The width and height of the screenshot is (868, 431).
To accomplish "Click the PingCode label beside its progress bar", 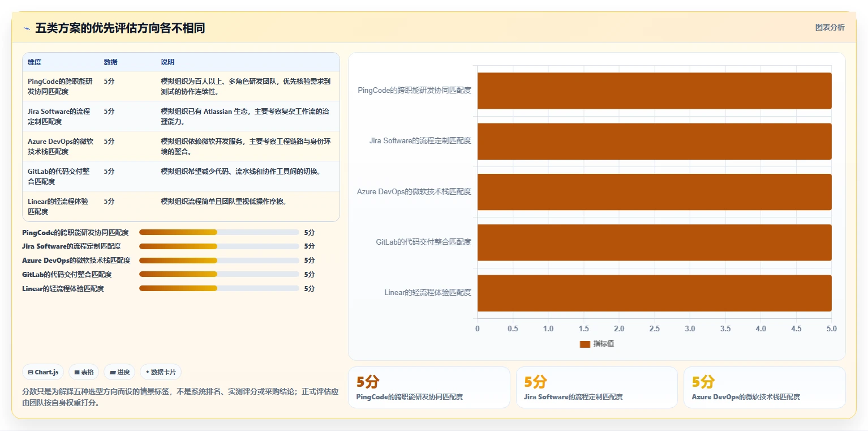I will (x=75, y=232).
